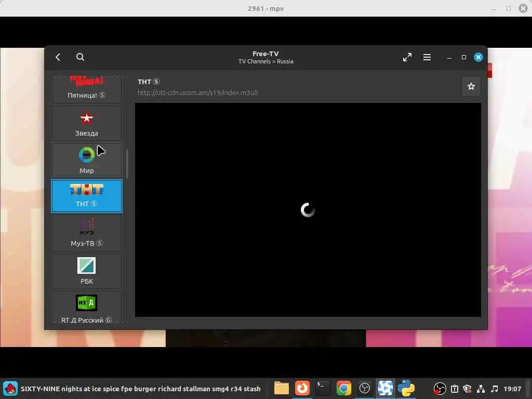
Task: Click the blue snowflake app taskbar icon
Action: (385, 388)
